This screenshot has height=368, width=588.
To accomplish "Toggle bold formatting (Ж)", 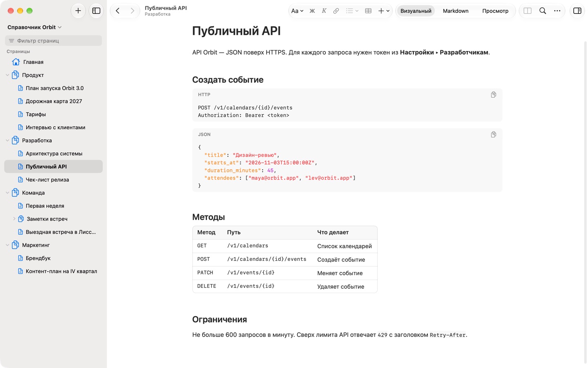I will 312,11.
